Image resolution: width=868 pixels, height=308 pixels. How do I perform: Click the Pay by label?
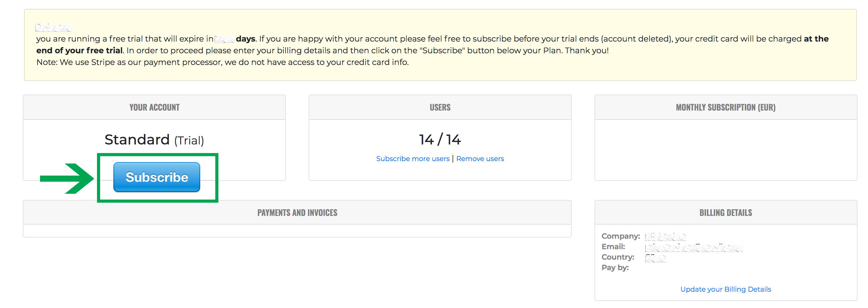click(x=615, y=268)
